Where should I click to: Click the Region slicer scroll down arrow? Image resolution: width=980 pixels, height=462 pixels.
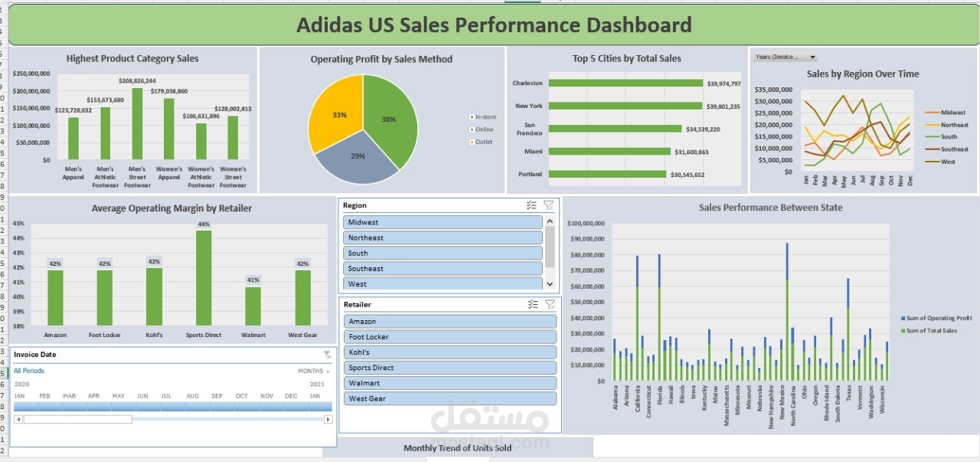549,283
